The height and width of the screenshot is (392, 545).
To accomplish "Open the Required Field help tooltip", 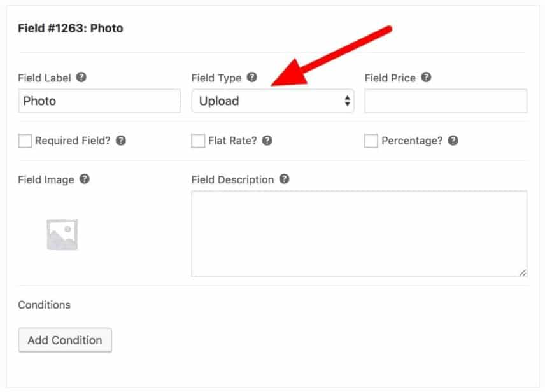I will [120, 141].
